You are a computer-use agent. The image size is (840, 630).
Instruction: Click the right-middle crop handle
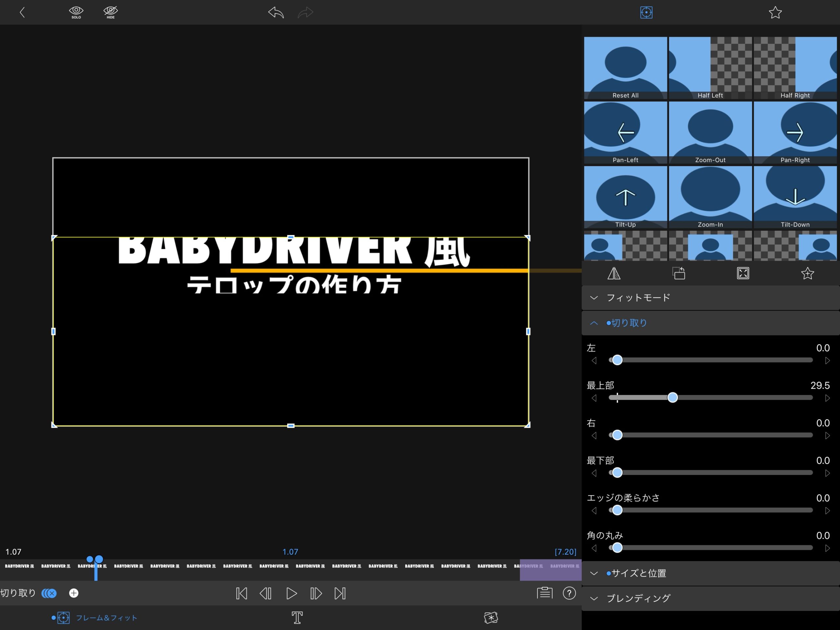528,331
